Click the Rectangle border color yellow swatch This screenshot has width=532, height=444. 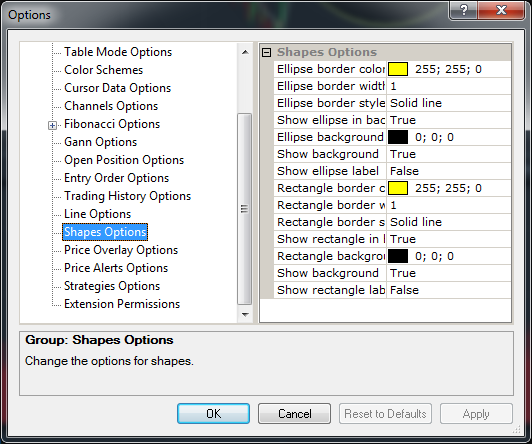pyautogui.click(x=398, y=188)
